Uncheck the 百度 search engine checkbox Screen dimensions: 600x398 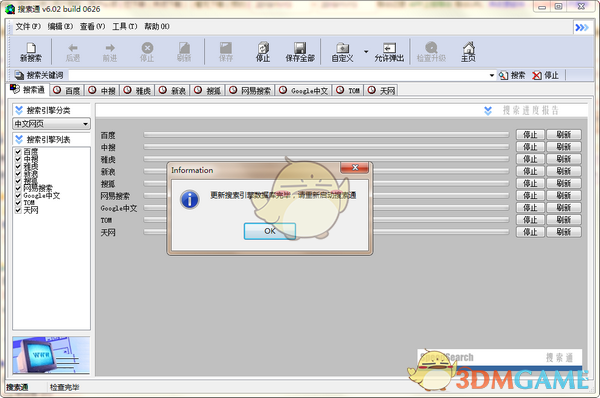(x=18, y=152)
